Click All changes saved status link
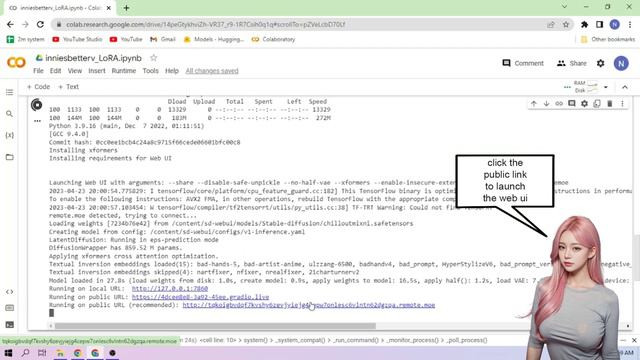The height and width of the screenshot is (360, 640). coord(212,71)
